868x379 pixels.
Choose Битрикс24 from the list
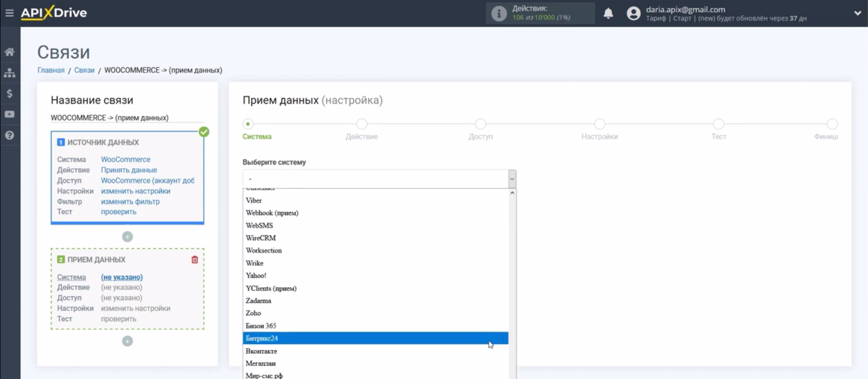pyautogui.click(x=376, y=338)
